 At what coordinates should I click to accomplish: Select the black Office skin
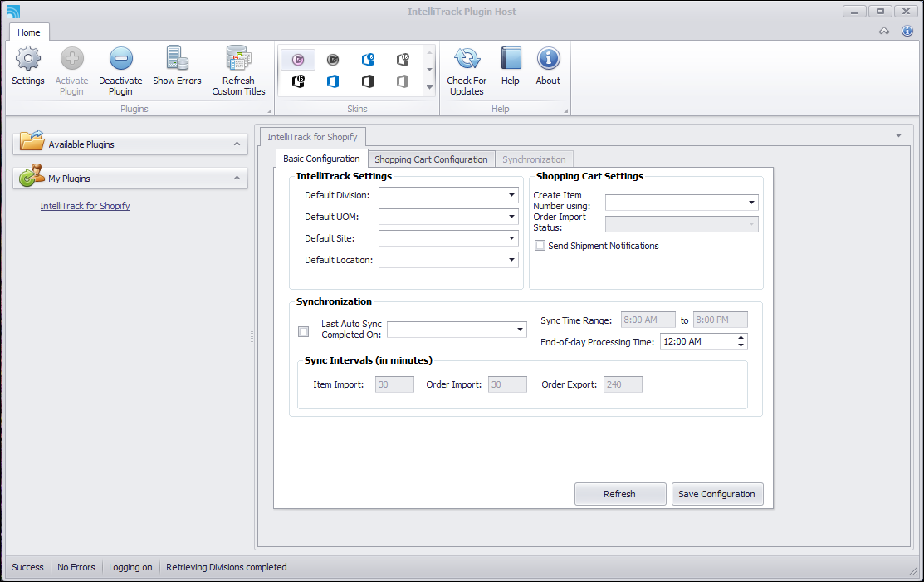[368, 81]
